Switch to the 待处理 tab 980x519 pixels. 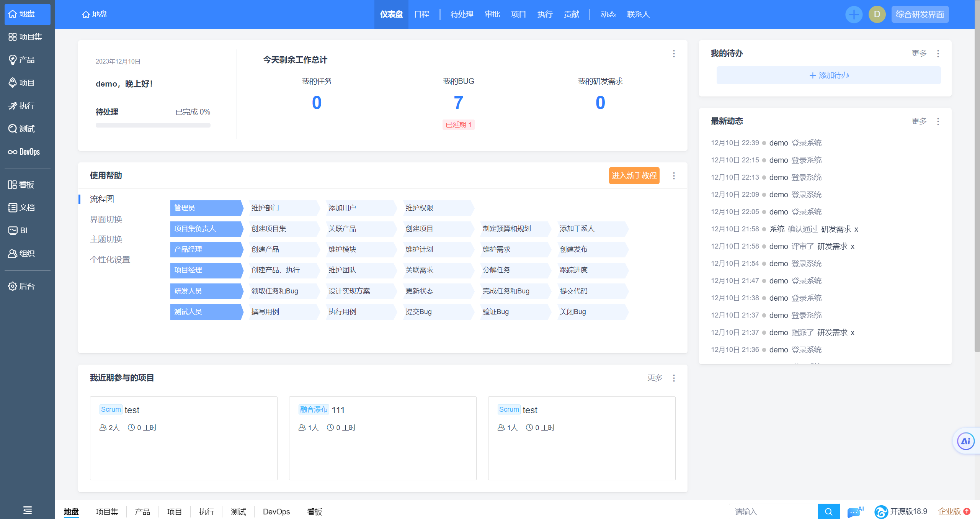(x=462, y=15)
